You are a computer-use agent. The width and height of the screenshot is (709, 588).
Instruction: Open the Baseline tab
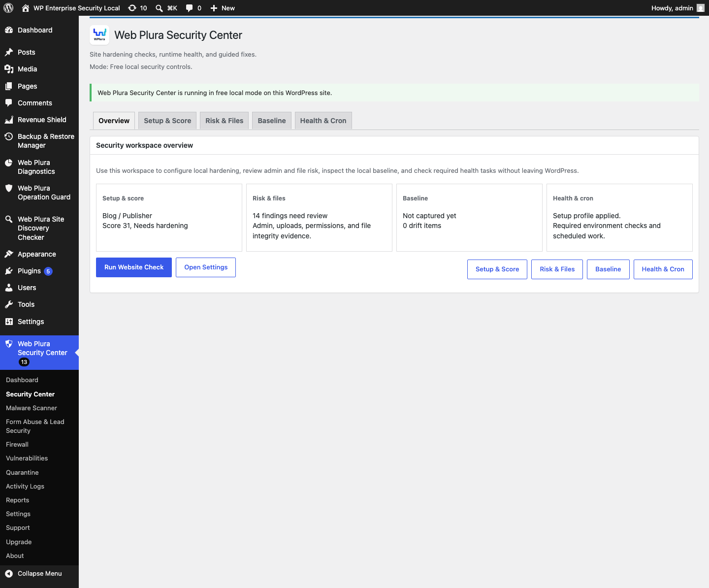(272, 121)
